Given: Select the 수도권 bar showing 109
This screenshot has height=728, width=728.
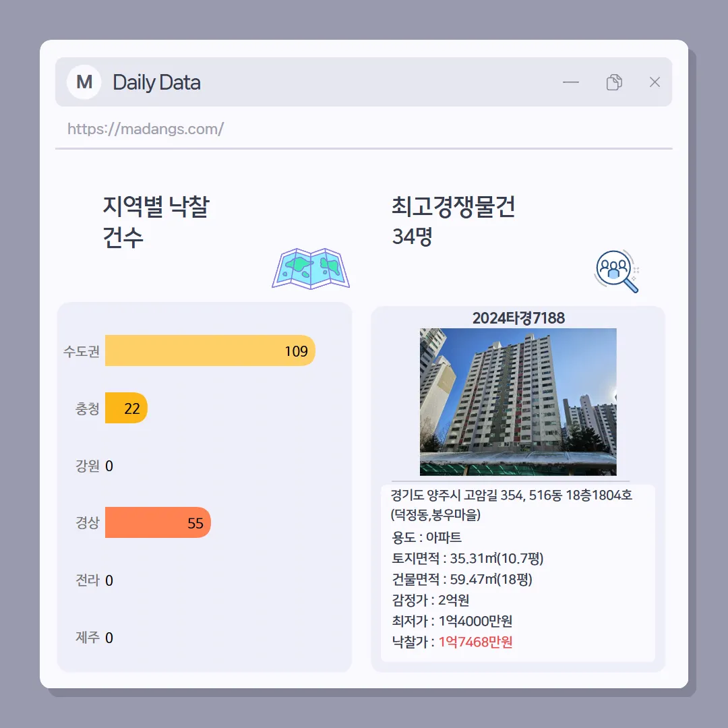Looking at the screenshot, I should pyautogui.click(x=210, y=351).
